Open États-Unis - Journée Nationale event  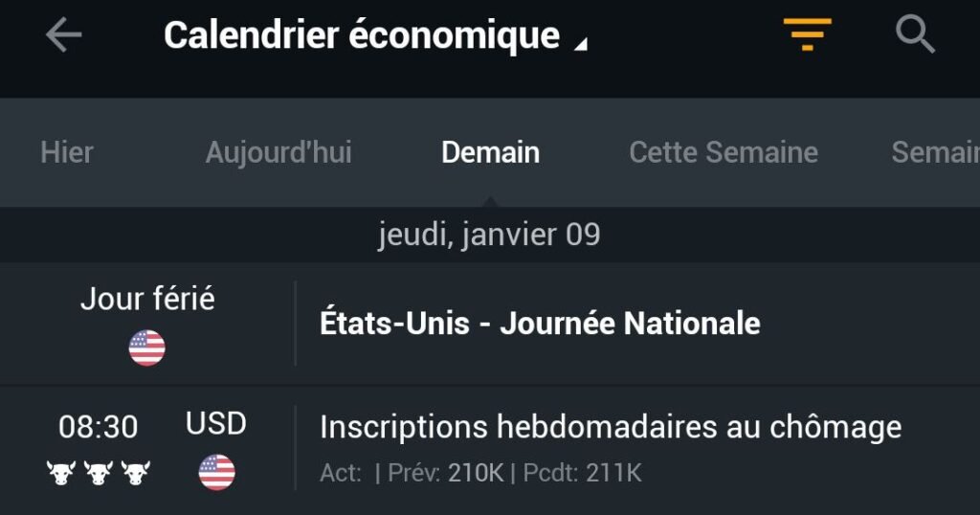(x=490, y=324)
